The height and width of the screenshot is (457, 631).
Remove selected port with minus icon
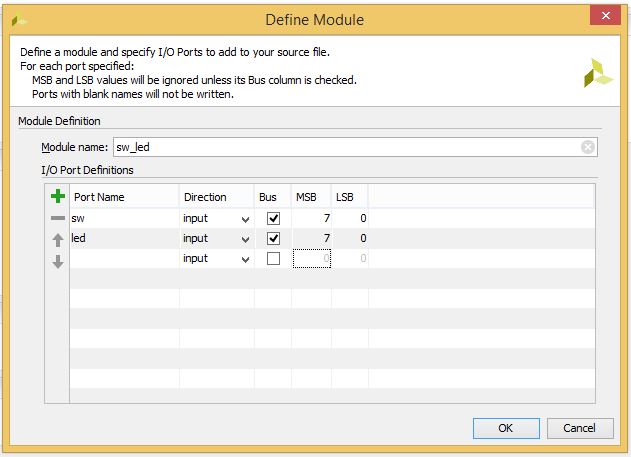coord(58,218)
